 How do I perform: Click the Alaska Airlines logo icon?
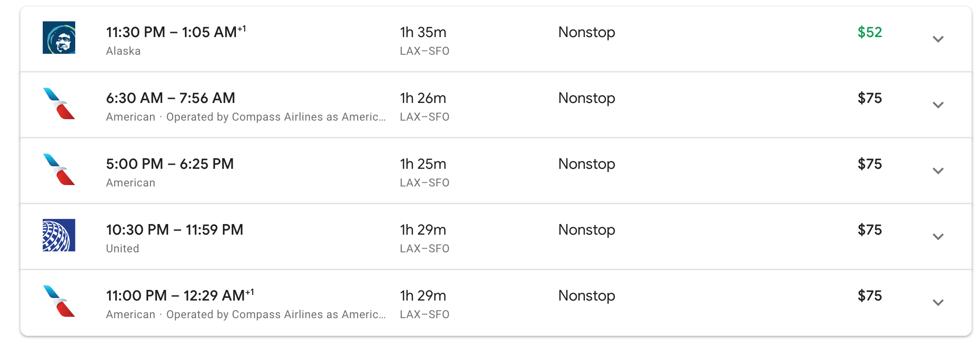point(59,38)
